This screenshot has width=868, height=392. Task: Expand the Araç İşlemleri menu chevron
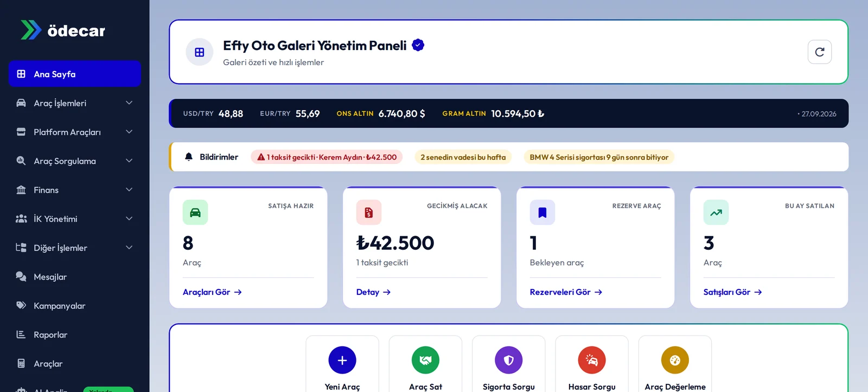129,103
